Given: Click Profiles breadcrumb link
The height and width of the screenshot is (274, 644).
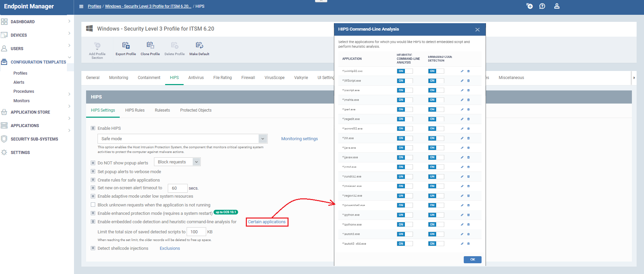Looking at the screenshot, I should [x=94, y=6].
